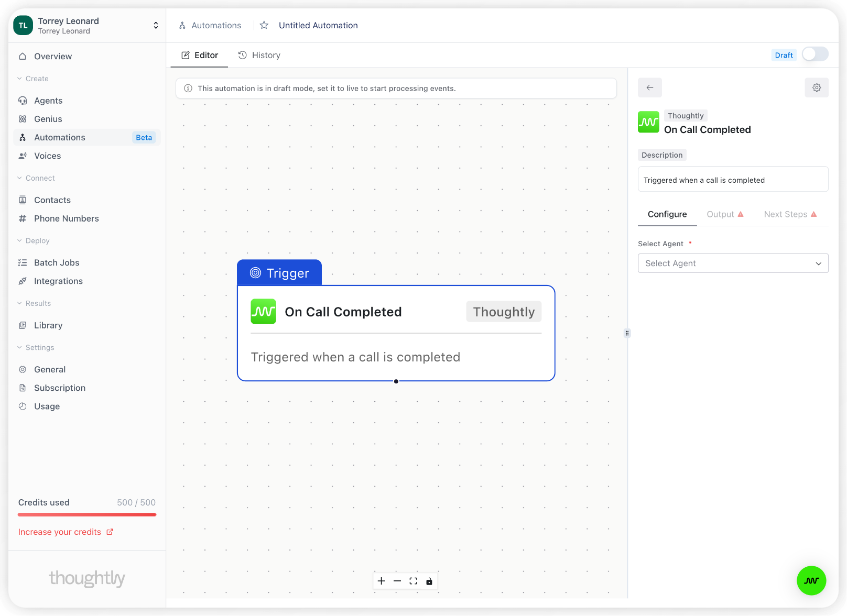Click the Genius sidebar icon
The height and width of the screenshot is (616, 847).
[23, 119]
